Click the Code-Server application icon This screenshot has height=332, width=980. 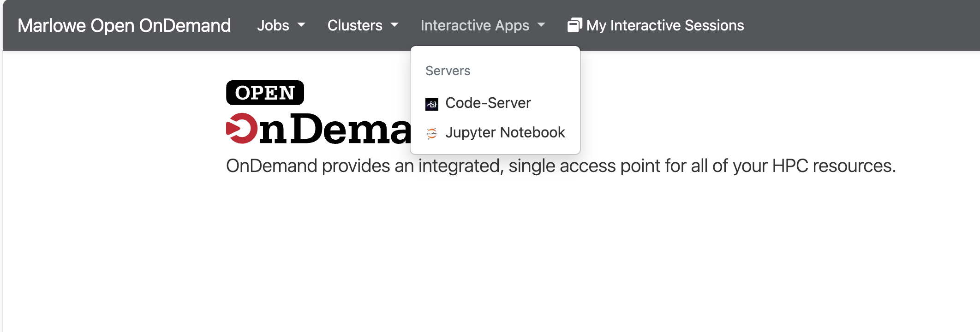pos(432,103)
